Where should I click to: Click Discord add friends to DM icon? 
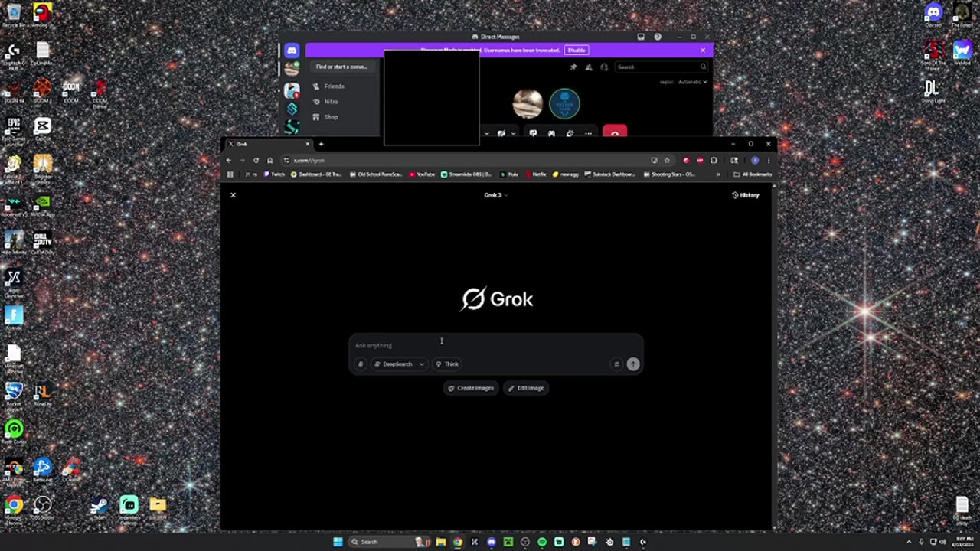pyautogui.click(x=589, y=67)
